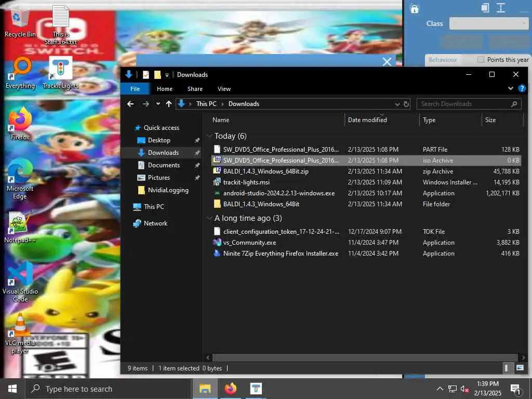Click the scrollbar right arrow in file list
532x399 pixels.
[523, 357]
